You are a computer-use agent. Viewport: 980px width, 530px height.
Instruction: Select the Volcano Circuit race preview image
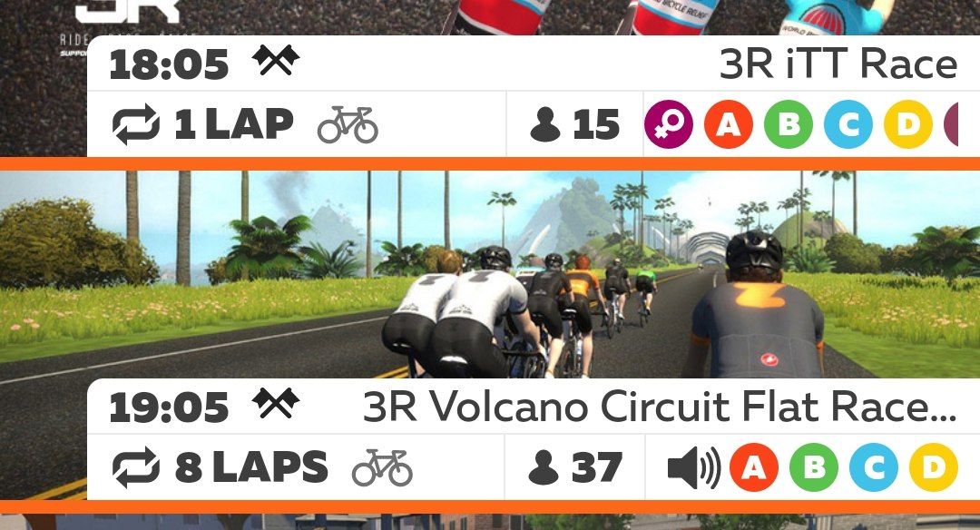(x=490, y=274)
